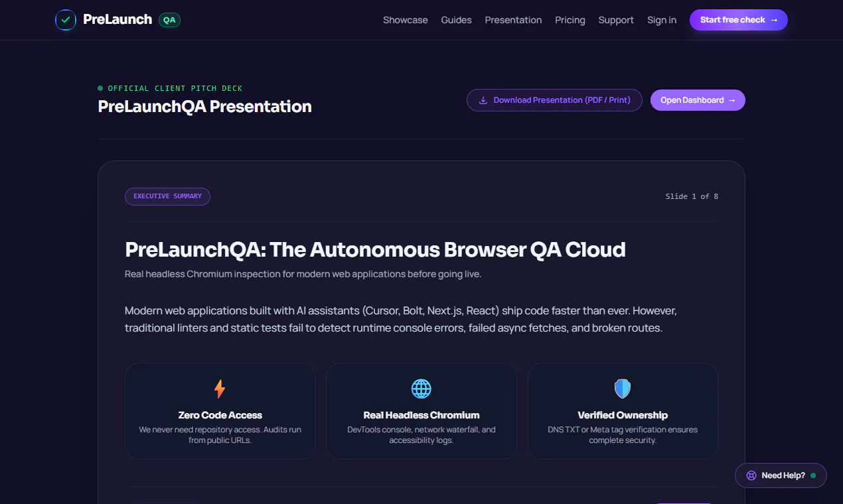Click the lightning bolt Zero Code Access icon
Viewport: 843px width, 504px height.
click(x=220, y=389)
